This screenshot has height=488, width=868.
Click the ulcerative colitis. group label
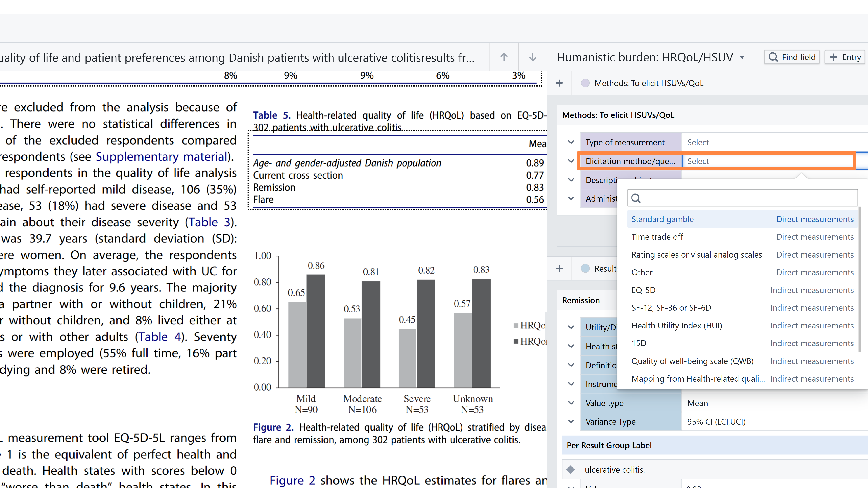click(x=615, y=469)
